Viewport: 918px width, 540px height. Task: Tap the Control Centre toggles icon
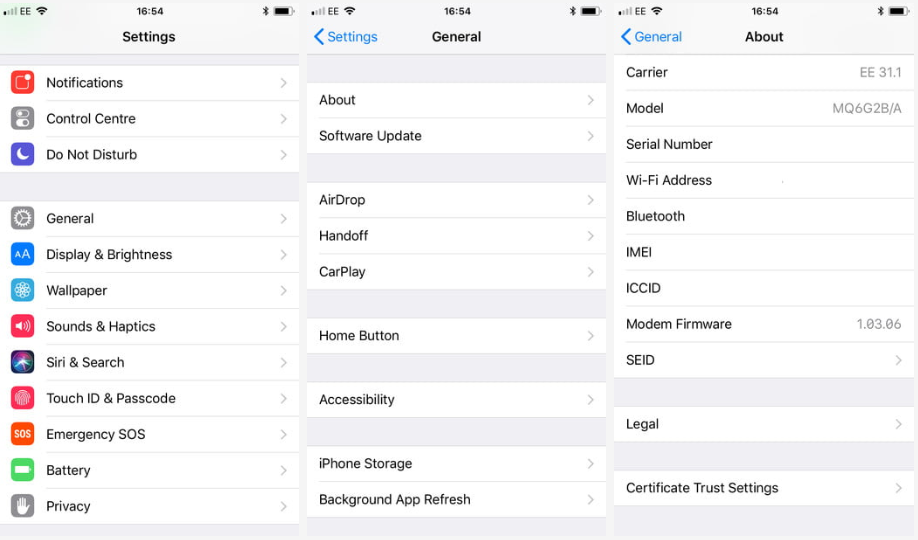[22, 118]
